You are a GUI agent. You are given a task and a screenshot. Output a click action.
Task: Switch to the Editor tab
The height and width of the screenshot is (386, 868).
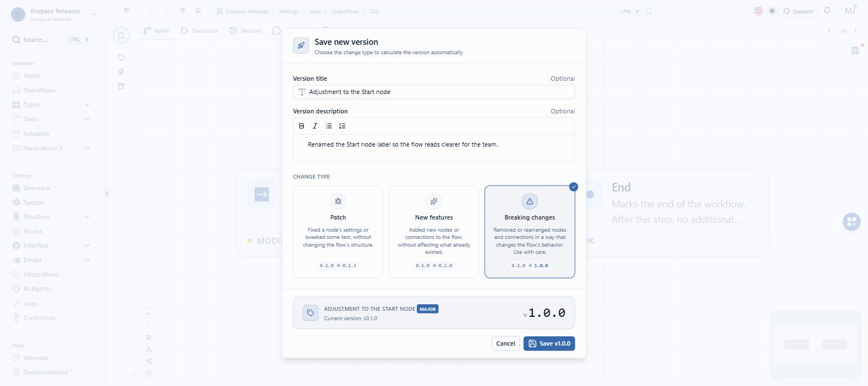157,31
